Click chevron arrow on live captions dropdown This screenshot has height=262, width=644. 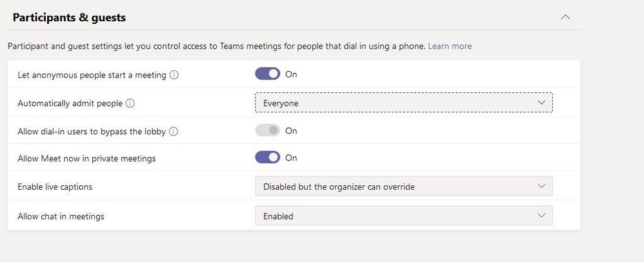coord(541,187)
